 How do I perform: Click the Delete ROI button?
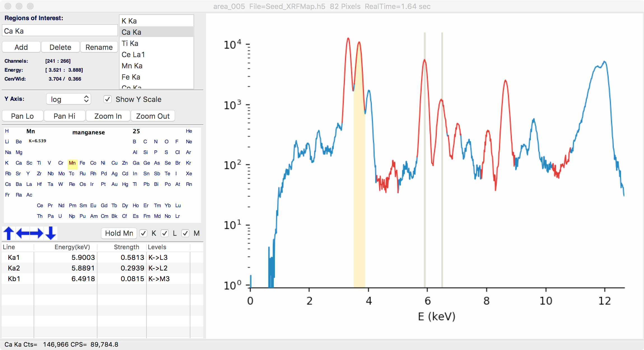[60, 47]
